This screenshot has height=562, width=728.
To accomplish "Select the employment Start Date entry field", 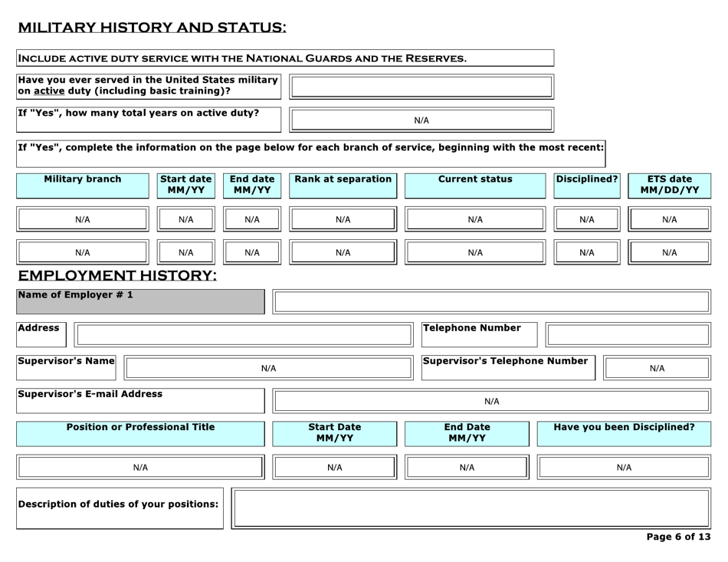I will pyautogui.click(x=335, y=467).
